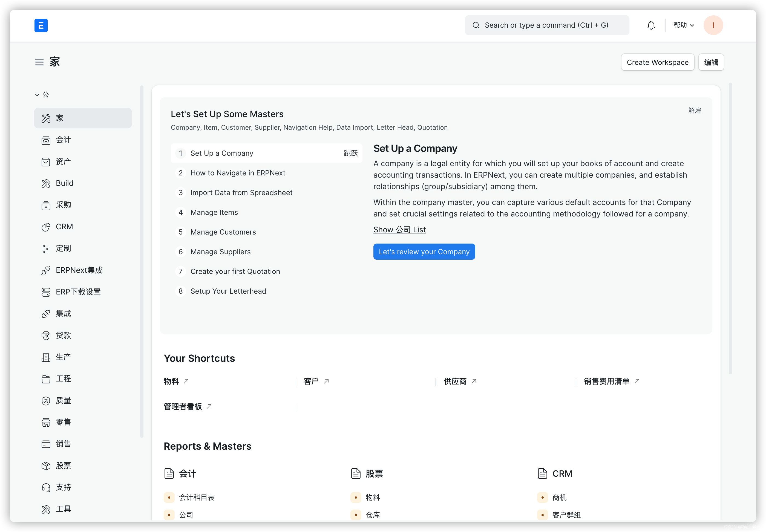Toggle sidebar with hamburger menu icon

pos(39,62)
